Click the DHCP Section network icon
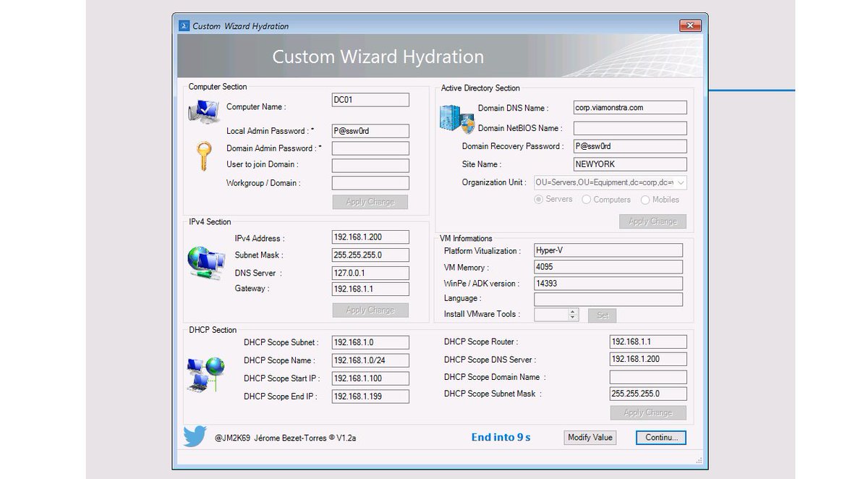 tap(205, 375)
